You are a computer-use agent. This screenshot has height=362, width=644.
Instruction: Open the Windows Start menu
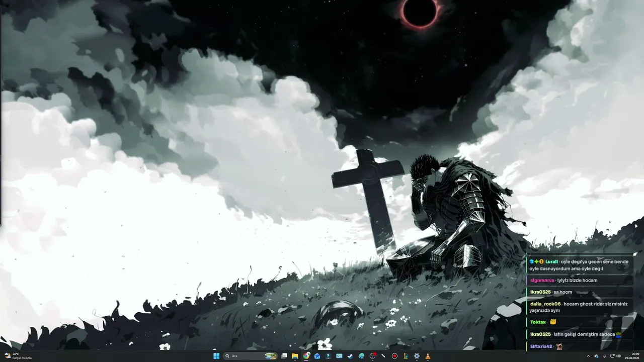[216, 356]
